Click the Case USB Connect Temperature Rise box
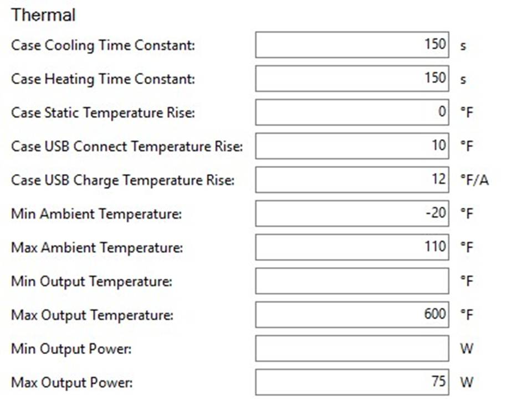 [x=352, y=146]
